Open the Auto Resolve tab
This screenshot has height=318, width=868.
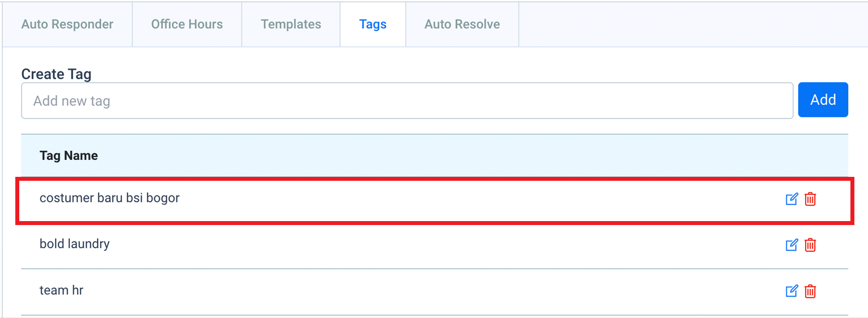(462, 24)
